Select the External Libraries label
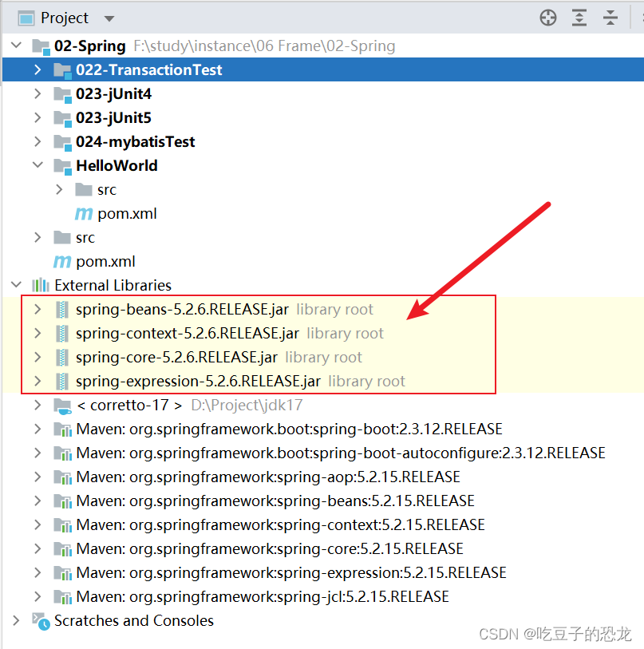644x649 pixels. (113, 285)
